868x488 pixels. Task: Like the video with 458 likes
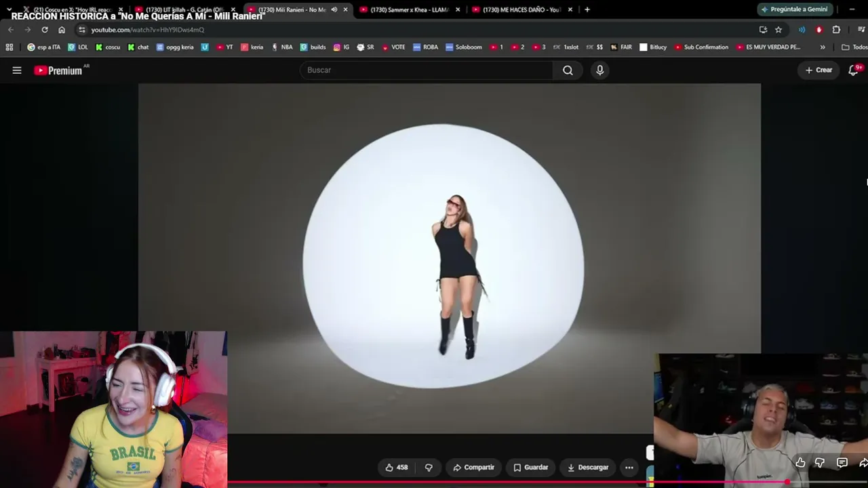[x=397, y=467]
